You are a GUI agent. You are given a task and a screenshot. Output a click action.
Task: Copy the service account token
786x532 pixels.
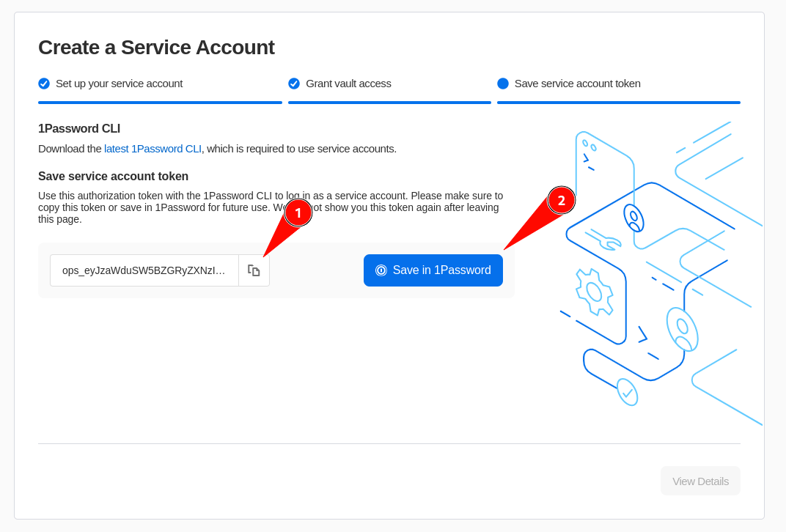coord(254,270)
